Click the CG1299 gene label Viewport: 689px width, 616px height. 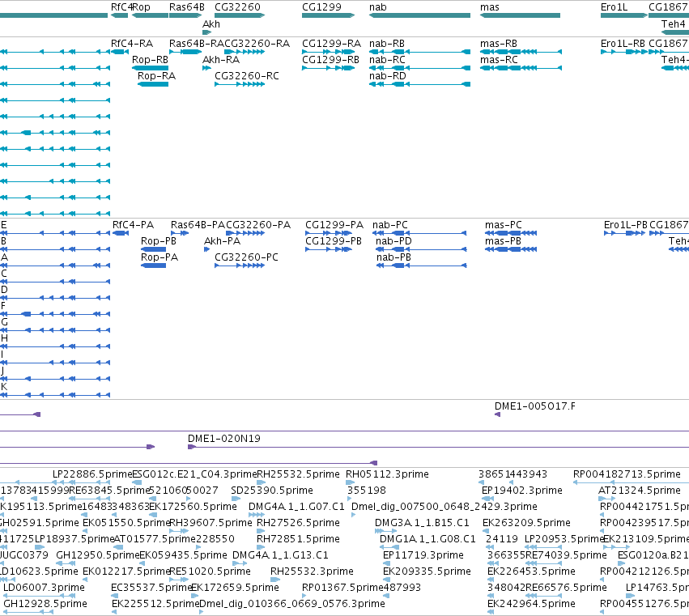321,7
